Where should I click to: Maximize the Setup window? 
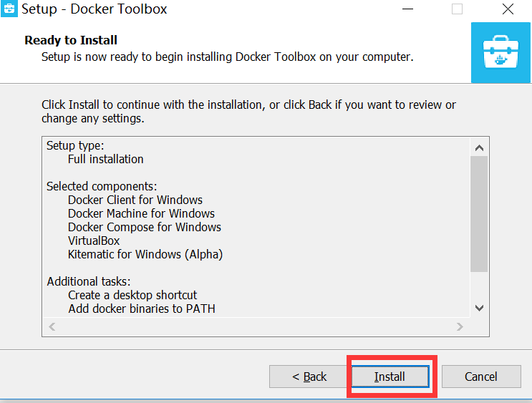[457, 10]
